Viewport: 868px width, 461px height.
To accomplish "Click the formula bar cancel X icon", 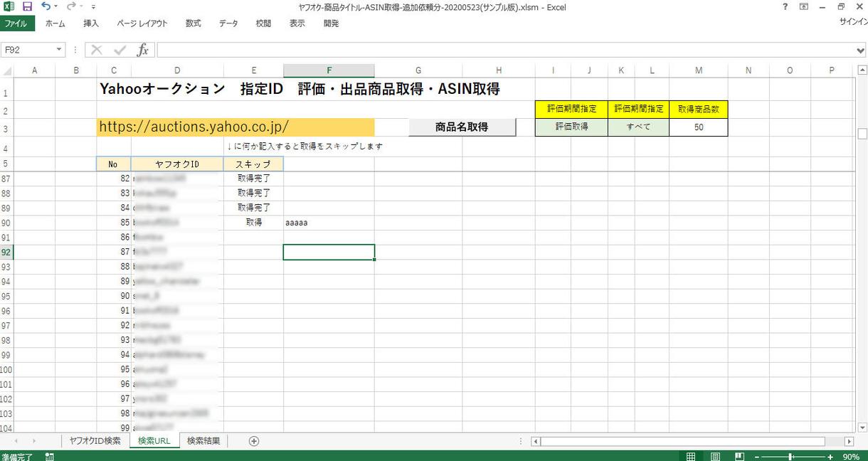I will click(97, 50).
